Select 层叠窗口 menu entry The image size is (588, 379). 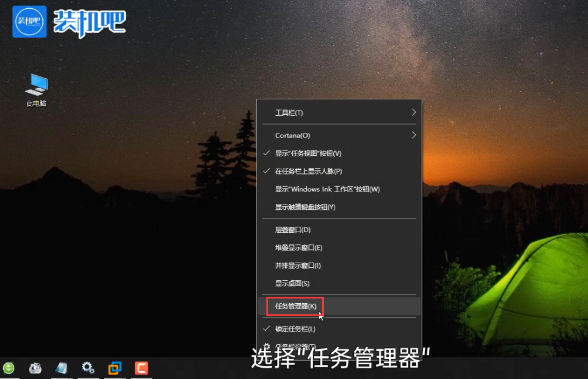click(x=293, y=230)
